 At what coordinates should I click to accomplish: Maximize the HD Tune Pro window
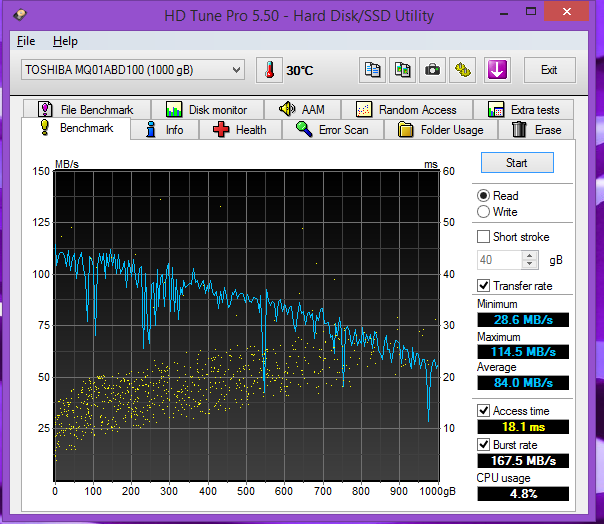(531, 12)
